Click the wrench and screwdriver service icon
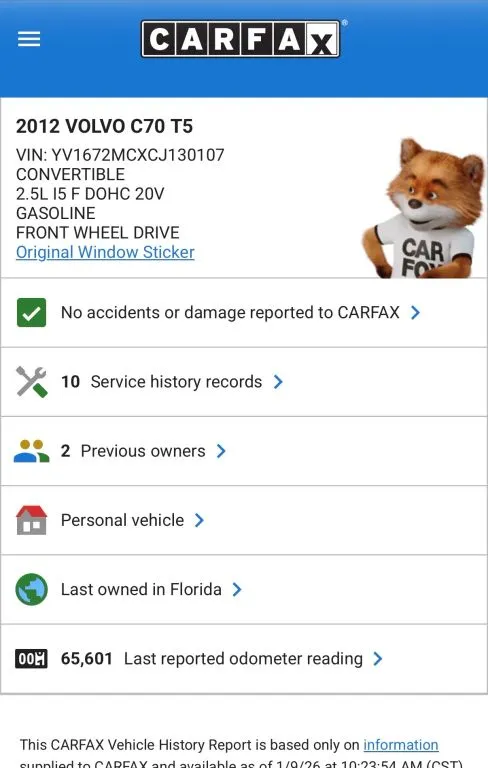The height and width of the screenshot is (768, 488). tap(31, 382)
